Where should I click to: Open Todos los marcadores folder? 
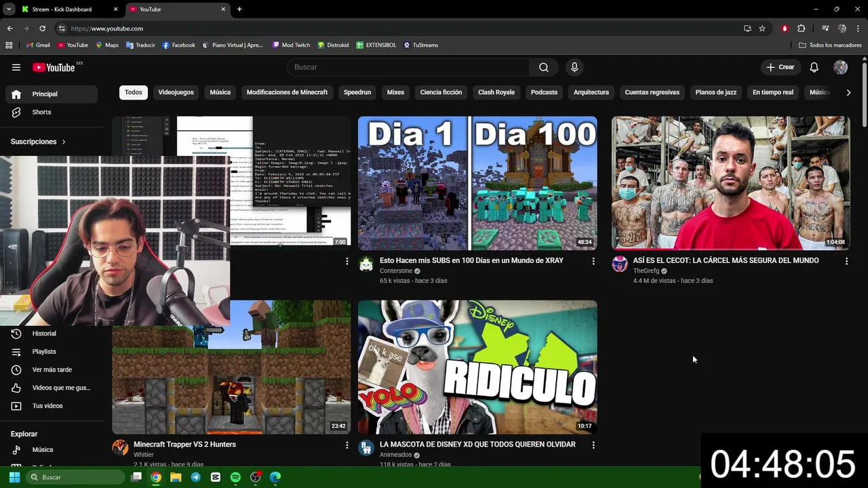pos(830,45)
